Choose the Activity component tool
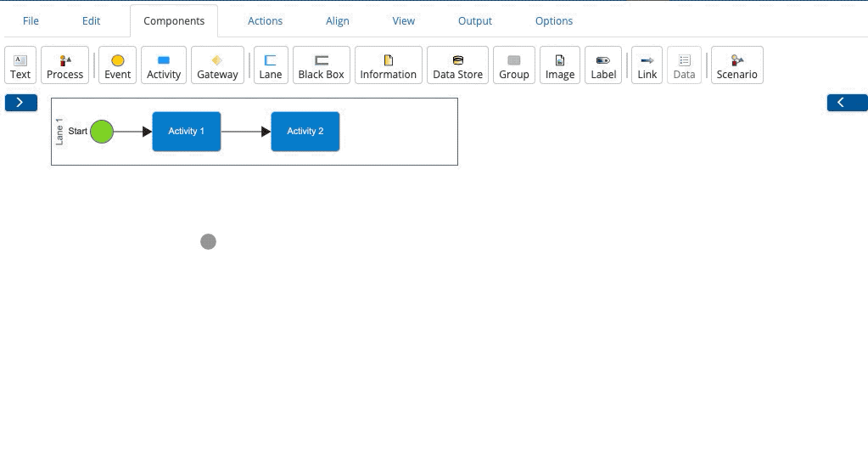Image resolution: width=868 pixels, height=451 pixels. pos(164,65)
